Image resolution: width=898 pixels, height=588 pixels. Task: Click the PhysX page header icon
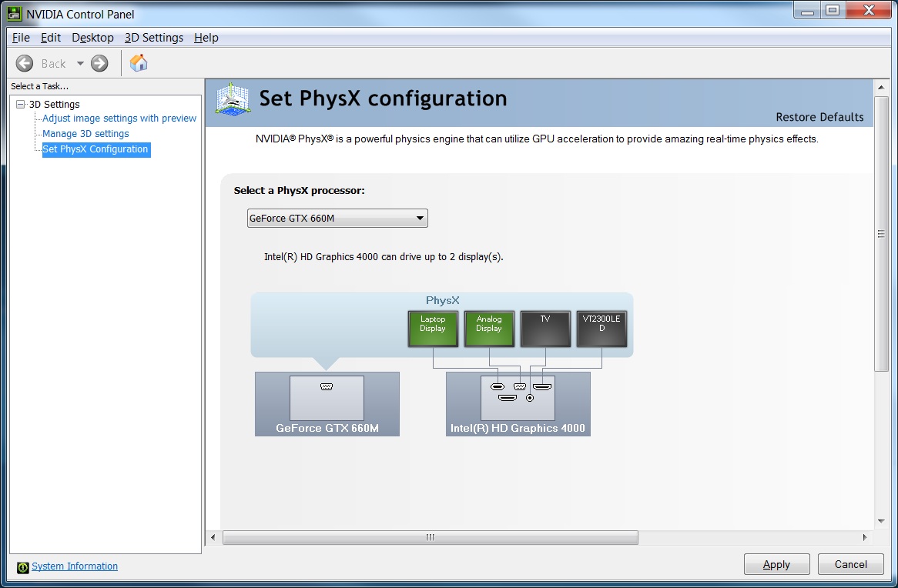coord(233,99)
